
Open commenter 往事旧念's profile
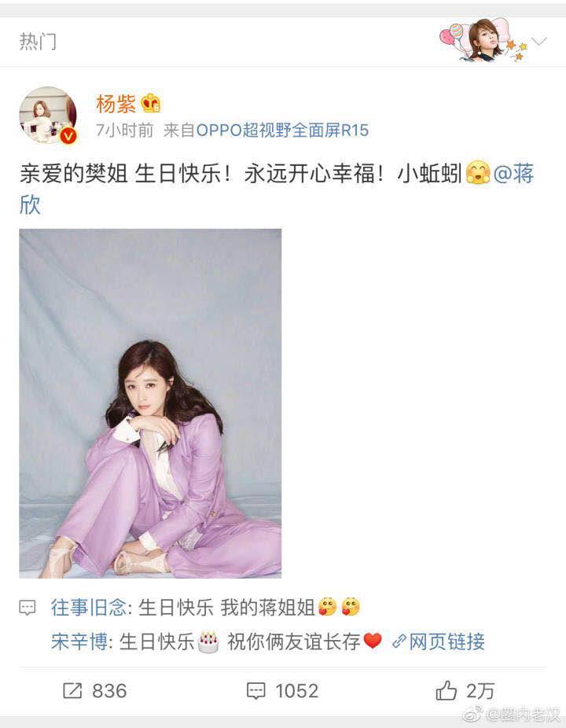coord(88,607)
